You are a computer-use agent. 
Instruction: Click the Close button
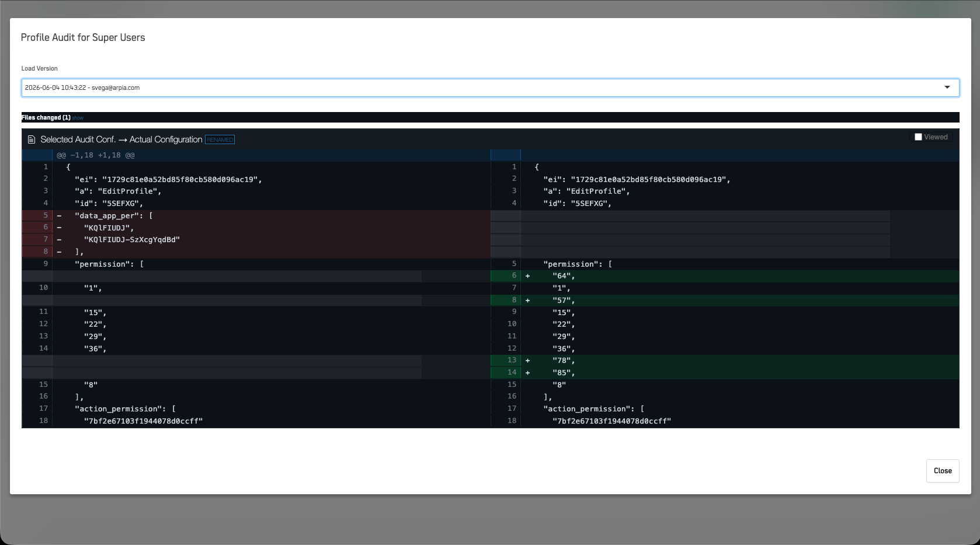pos(943,471)
